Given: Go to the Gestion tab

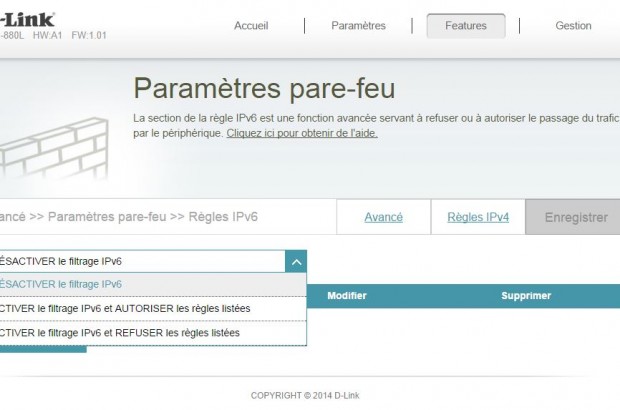Looking at the screenshot, I should pos(573,26).
